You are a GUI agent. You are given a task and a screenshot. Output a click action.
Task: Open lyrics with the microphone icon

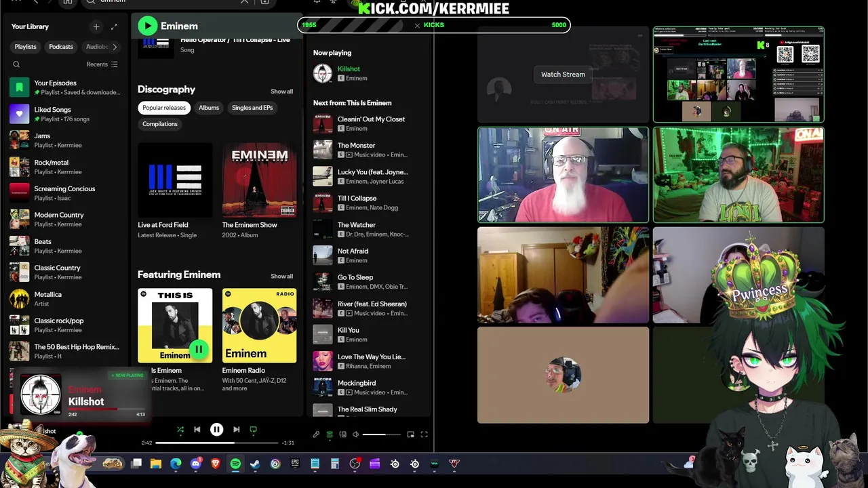tap(316, 434)
